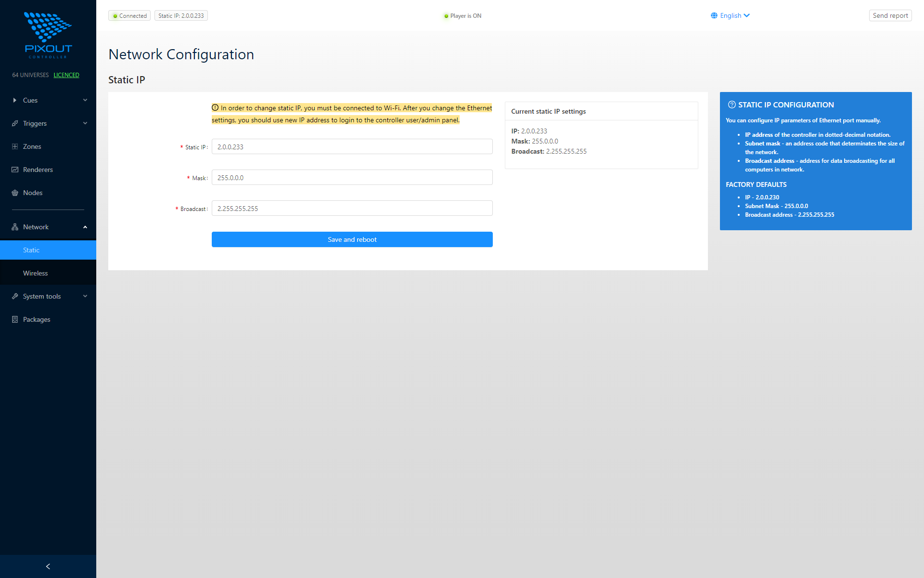Open the English language dropdown
The height and width of the screenshot is (578, 924).
pyautogui.click(x=731, y=15)
